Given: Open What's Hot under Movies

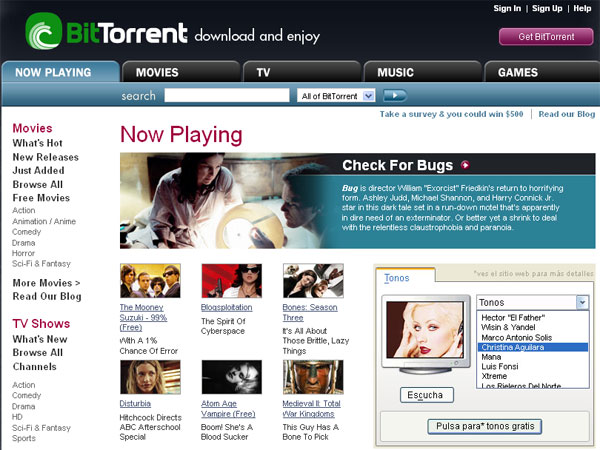Looking at the screenshot, I should 38,143.
